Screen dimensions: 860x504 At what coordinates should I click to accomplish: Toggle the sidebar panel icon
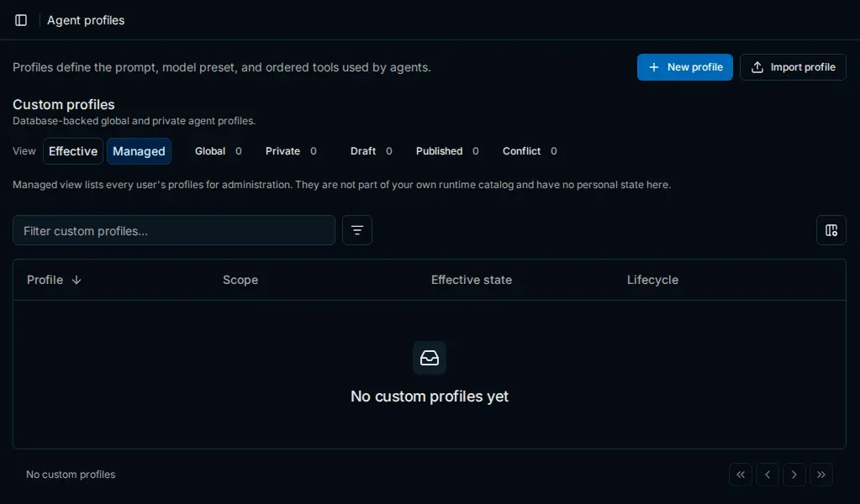[21, 20]
